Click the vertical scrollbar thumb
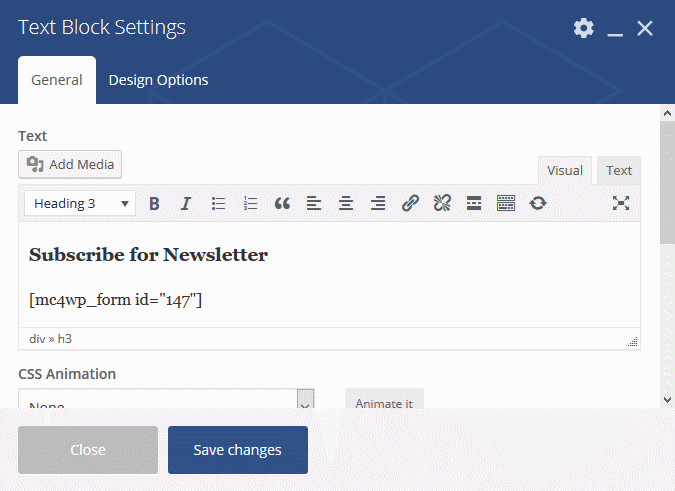This screenshot has height=491, width=675. coord(667,183)
